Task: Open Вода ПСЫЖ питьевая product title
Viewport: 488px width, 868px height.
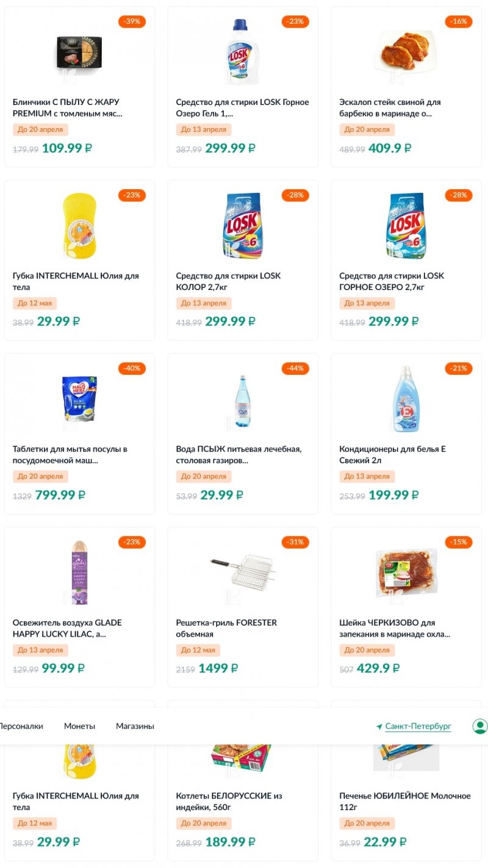Action: click(239, 455)
